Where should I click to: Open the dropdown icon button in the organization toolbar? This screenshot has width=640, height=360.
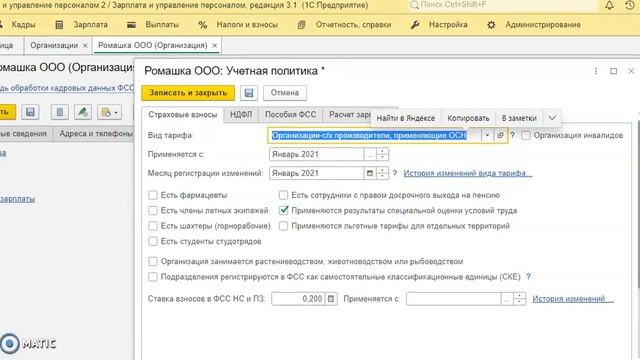(109, 112)
